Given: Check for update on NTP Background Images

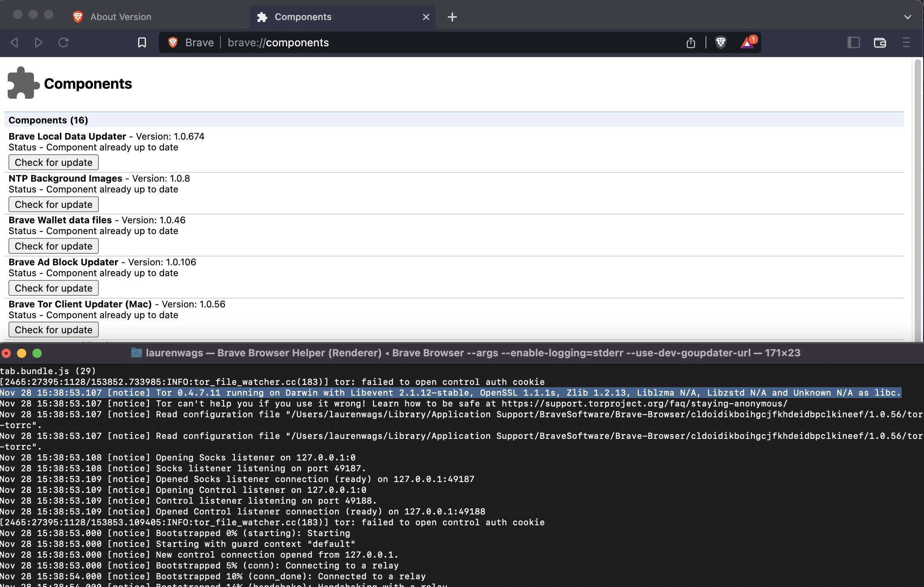Looking at the screenshot, I should (x=53, y=204).
